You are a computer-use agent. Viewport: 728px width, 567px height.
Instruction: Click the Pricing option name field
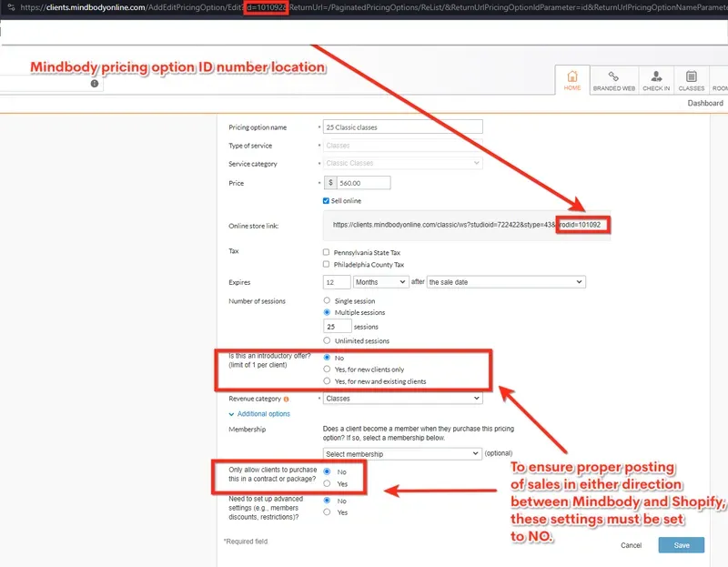(x=402, y=127)
